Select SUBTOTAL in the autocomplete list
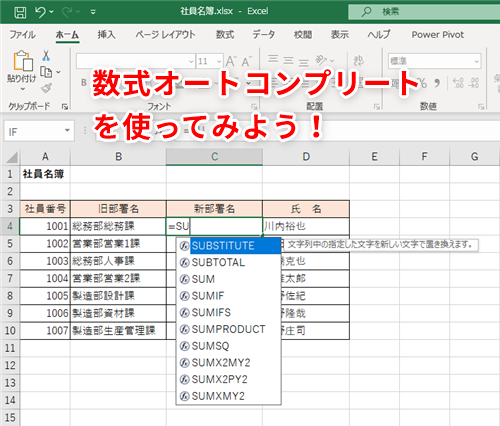The height and width of the screenshot is (426, 500). tap(229, 263)
